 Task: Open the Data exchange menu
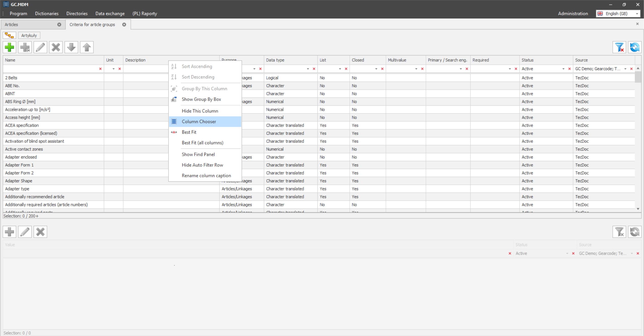[x=110, y=14]
